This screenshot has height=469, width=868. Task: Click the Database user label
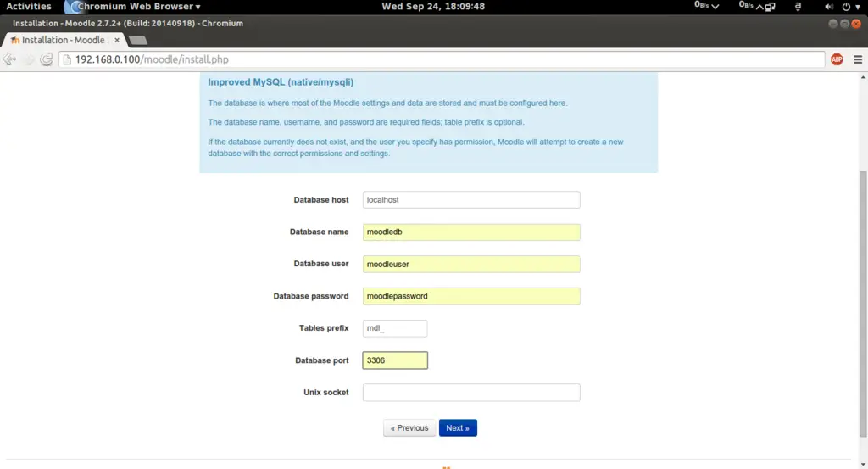(x=321, y=264)
